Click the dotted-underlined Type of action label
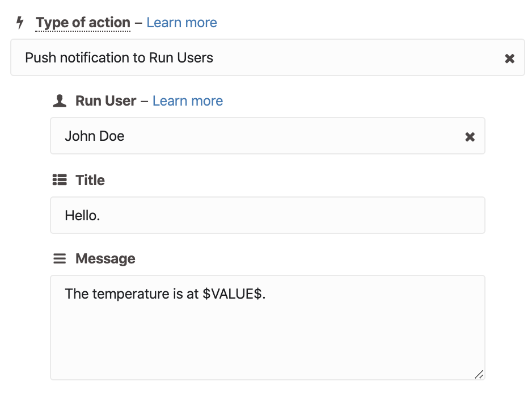532x394 pixels. point(83,23)
